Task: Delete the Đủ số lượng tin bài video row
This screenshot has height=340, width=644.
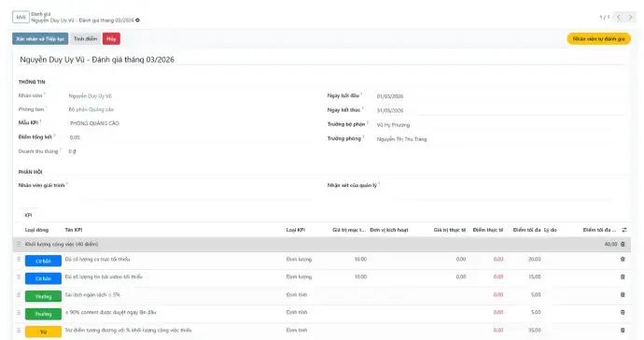Action: pyautogui.click(x=623, y=277)
